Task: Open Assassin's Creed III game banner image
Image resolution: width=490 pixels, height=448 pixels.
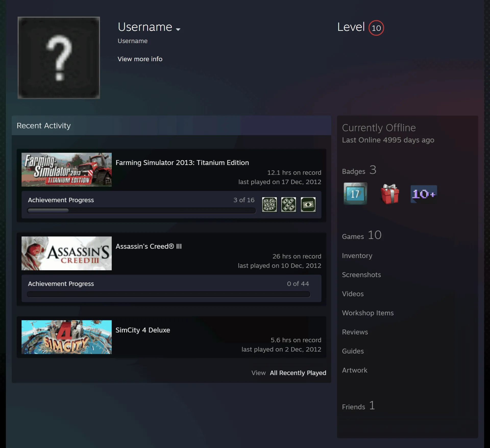Action: 67,253
